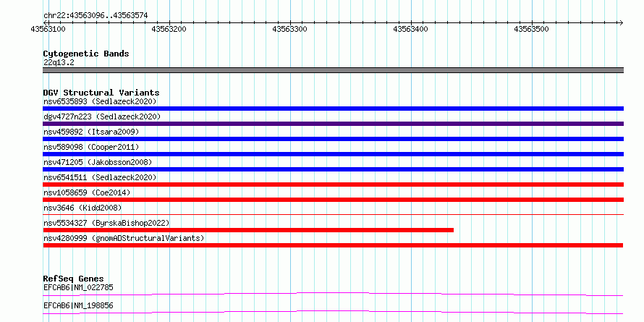Select the blue nsv471205 variant bar
The width and height of the screenshot is (644, 322).
(333, 169)
